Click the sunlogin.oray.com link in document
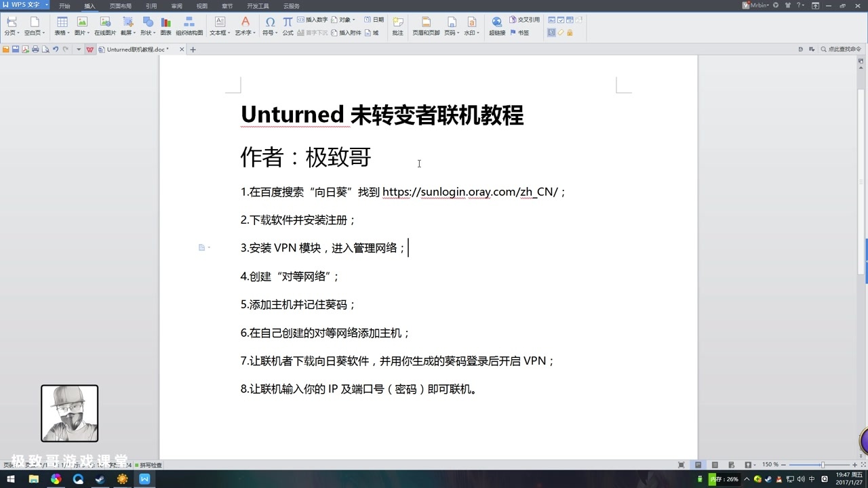 pos(469,192)
